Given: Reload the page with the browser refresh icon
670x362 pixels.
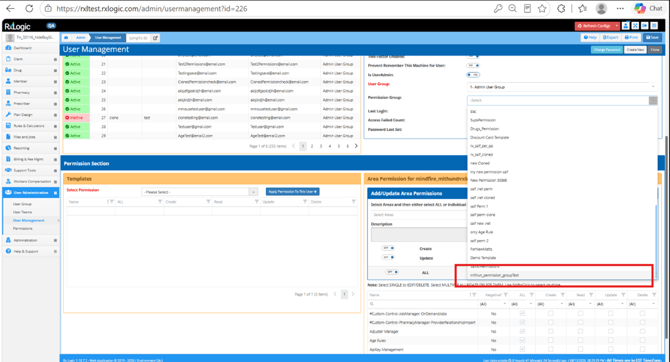Looking at the screenshot, I should 29,9.
